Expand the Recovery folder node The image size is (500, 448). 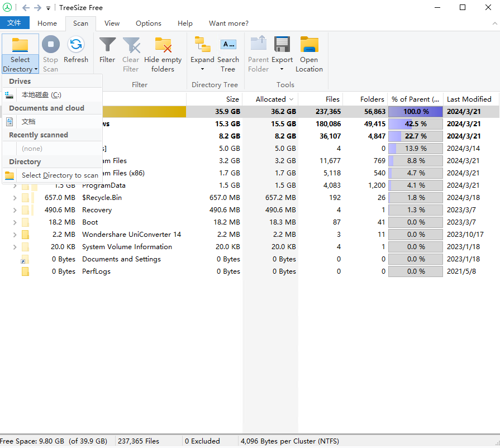tap(15, 210)
